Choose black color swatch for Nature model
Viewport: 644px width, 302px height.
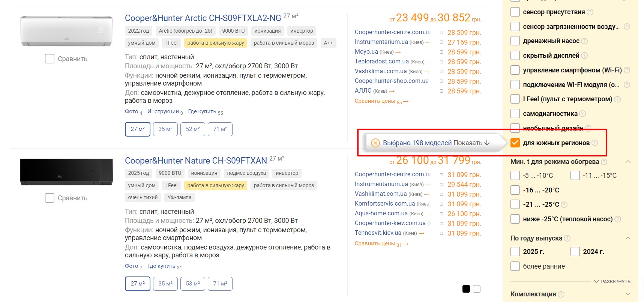[x=466, y=289]
